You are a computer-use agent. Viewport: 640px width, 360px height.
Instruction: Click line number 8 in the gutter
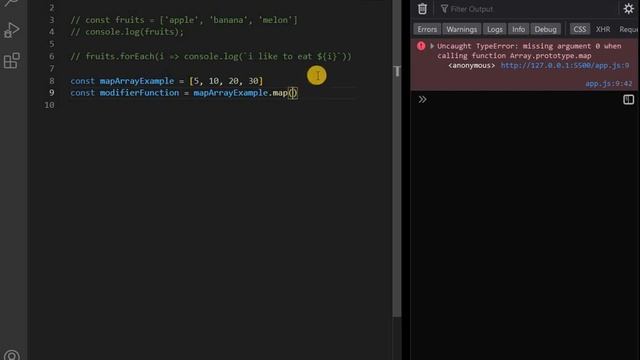pos(51,81)
